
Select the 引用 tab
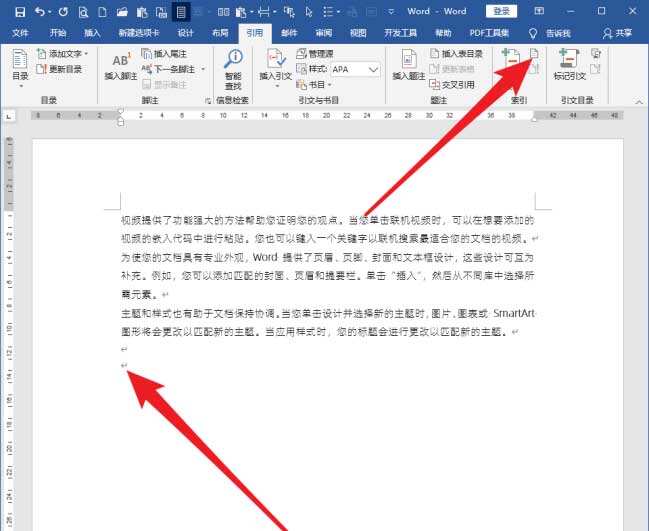[x=255, y=33]
